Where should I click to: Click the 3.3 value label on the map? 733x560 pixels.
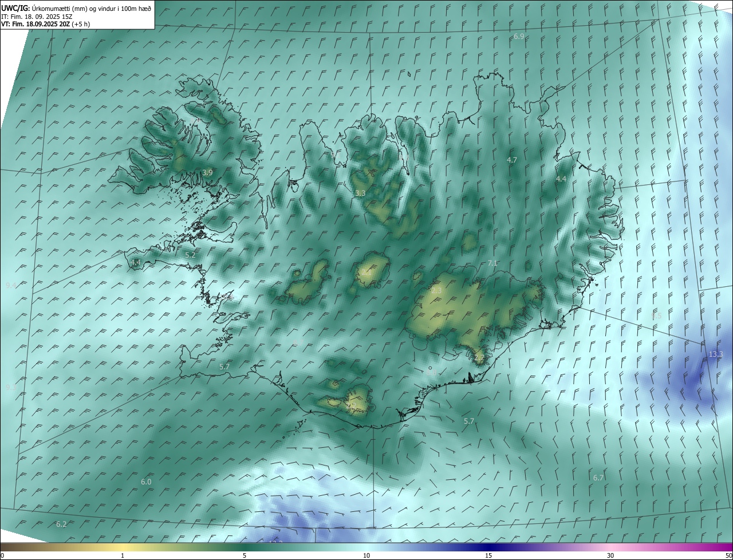pyautogui.click(x=360, y=194)
